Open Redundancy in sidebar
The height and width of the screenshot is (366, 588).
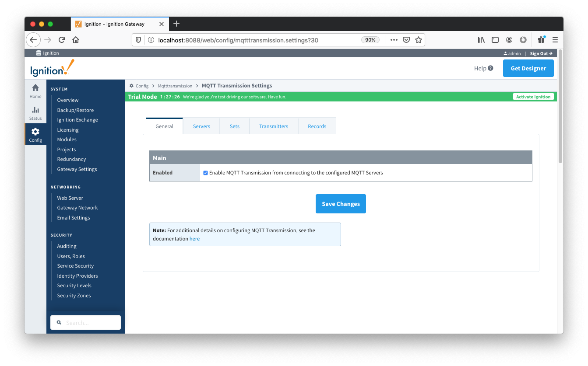(71, 159)
